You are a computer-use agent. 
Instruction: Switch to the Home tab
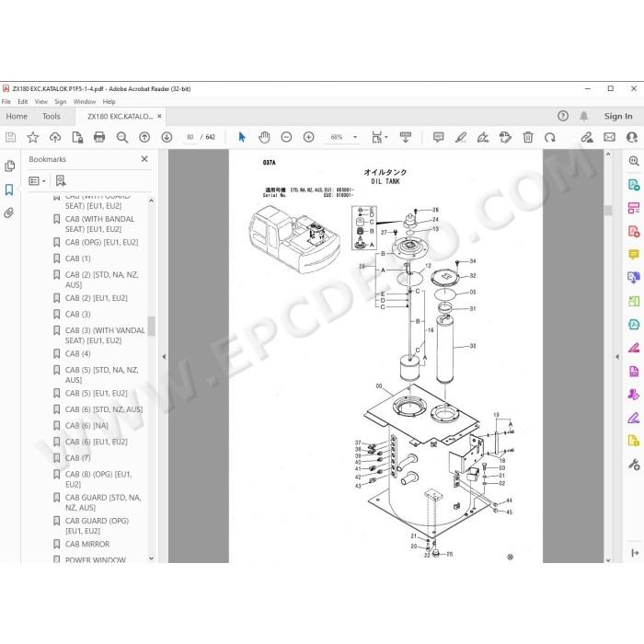pyautogui.click(x=17, y=116)
